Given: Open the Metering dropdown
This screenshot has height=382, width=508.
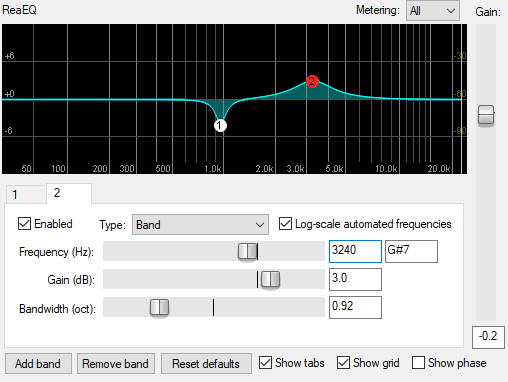Looking at the screenshot, I should point(433,11).
